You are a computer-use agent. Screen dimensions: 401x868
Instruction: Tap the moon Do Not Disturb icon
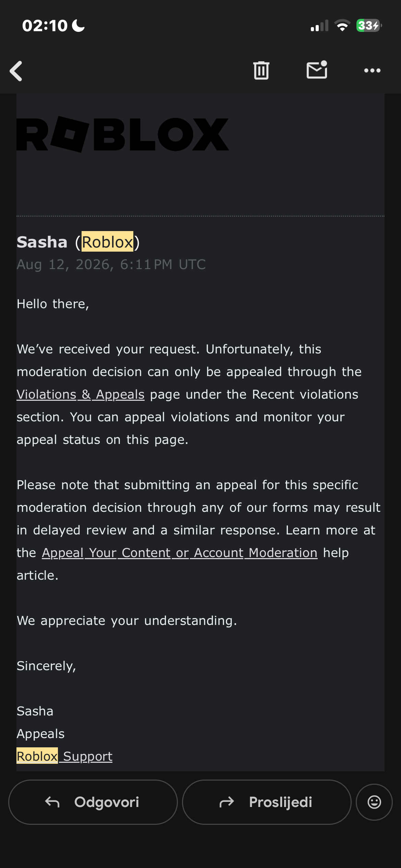tap(78, 26)
